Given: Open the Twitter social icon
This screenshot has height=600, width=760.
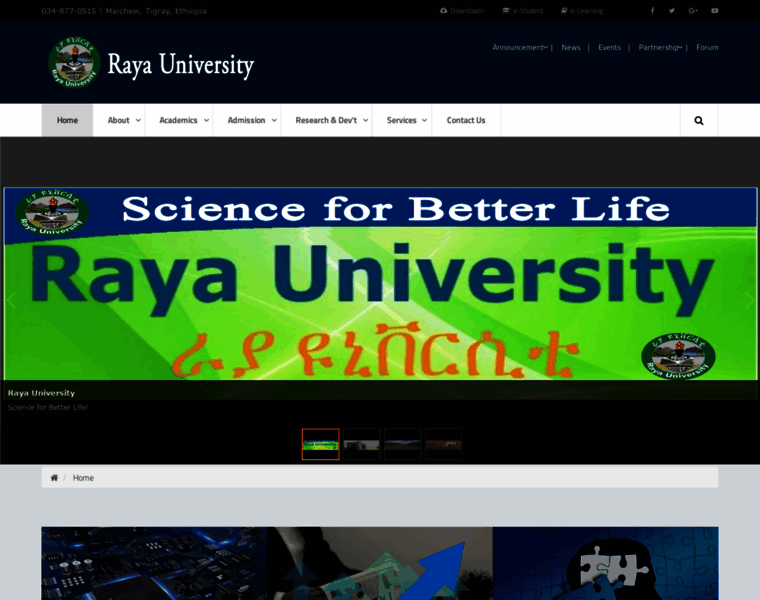Looking at the screenshot, I should click(672, 11).
